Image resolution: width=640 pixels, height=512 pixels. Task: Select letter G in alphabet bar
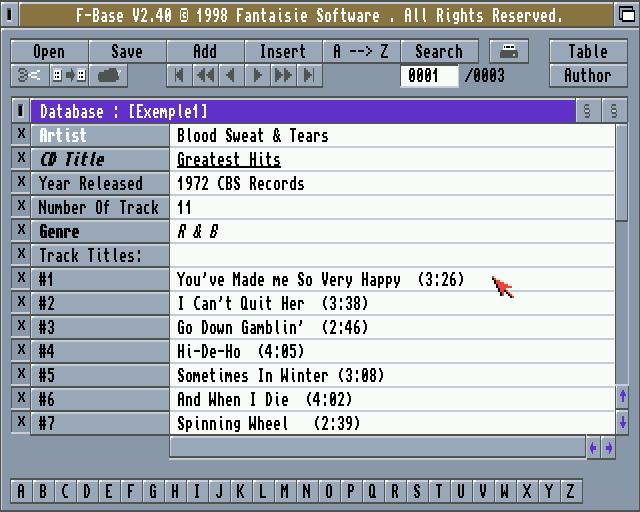click(x=153, y=491)
